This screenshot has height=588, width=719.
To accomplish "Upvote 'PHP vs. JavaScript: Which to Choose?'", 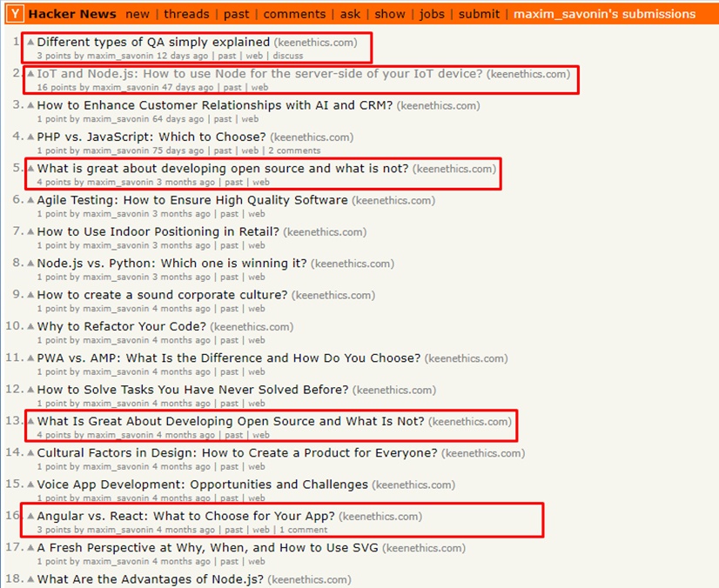I will pyautogui.click(x=31, y=137).
